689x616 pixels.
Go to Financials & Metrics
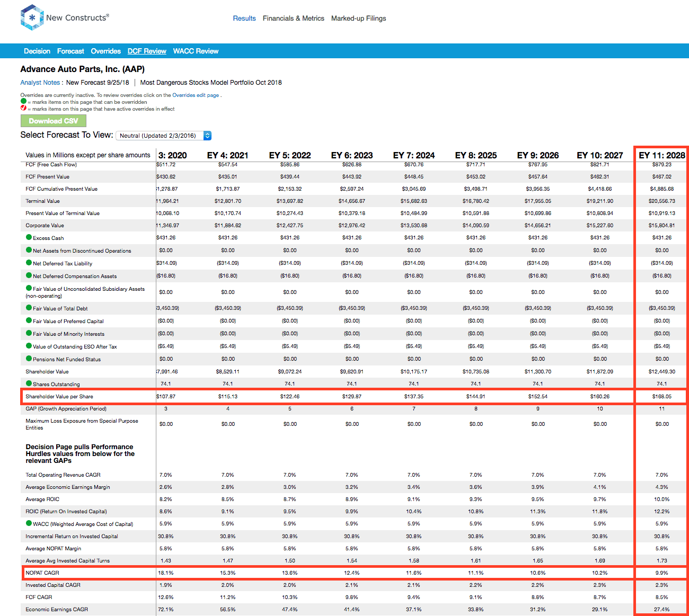294,18
